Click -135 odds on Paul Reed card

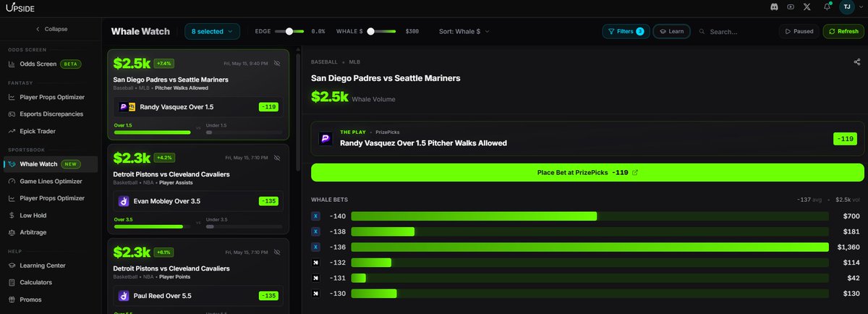point(268,296)
